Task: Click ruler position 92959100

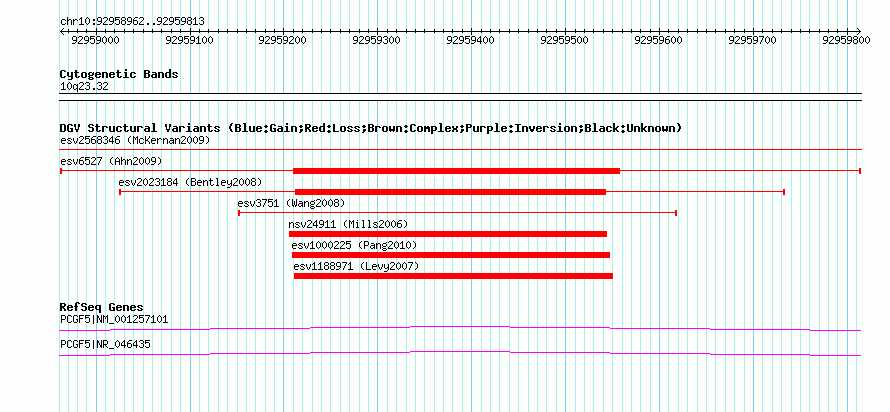Action: point(190,40)
